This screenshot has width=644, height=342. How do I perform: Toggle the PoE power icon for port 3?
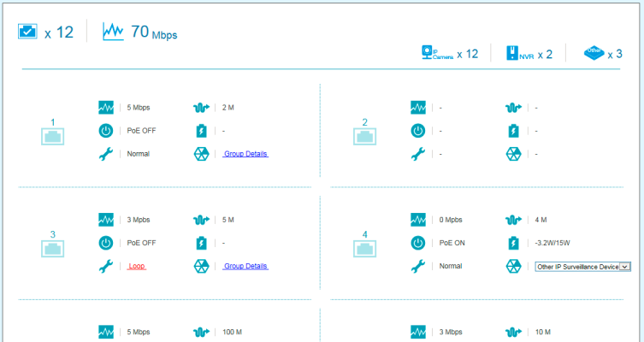[x=106, y=243]
